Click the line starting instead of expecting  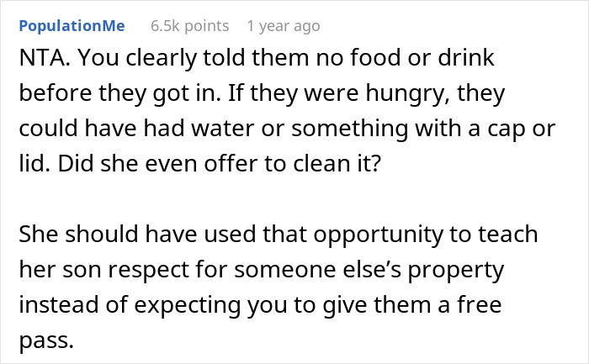pyautogui.click(x=260, y=305)
